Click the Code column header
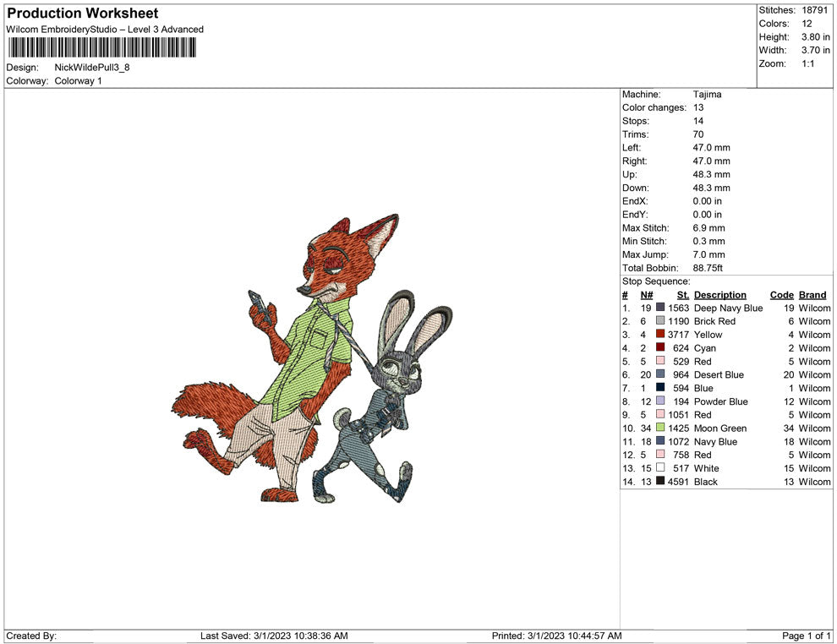Image resolution: width=837 pixels, height=644 pixels. point(782,295)
